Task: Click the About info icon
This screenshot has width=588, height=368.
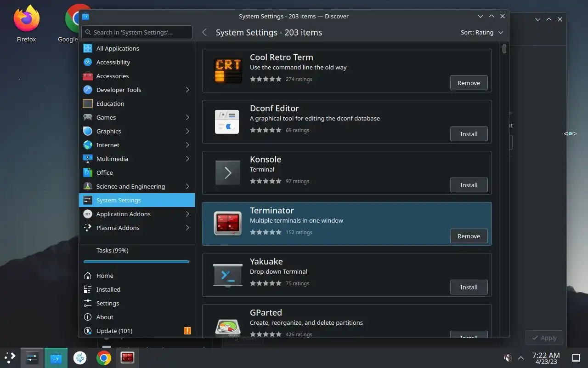Action: click(x=88, y=317)
